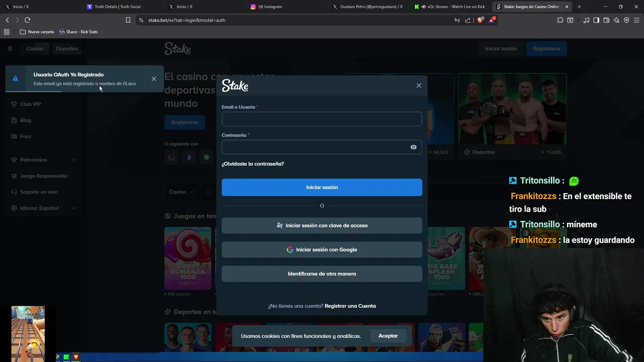Screen dimensions: 644x362
Task: Open Juego Responsable in sidebar
Action: click(43, 176)
